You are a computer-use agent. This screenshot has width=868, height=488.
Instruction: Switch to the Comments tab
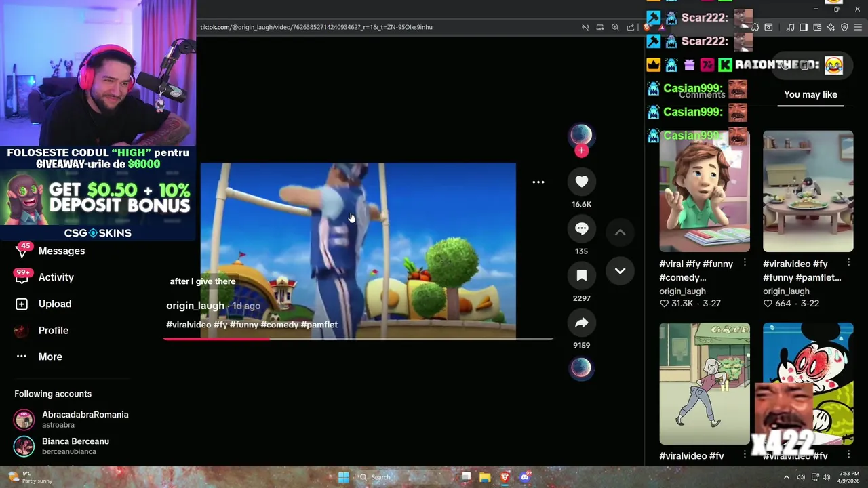(702, 94)
